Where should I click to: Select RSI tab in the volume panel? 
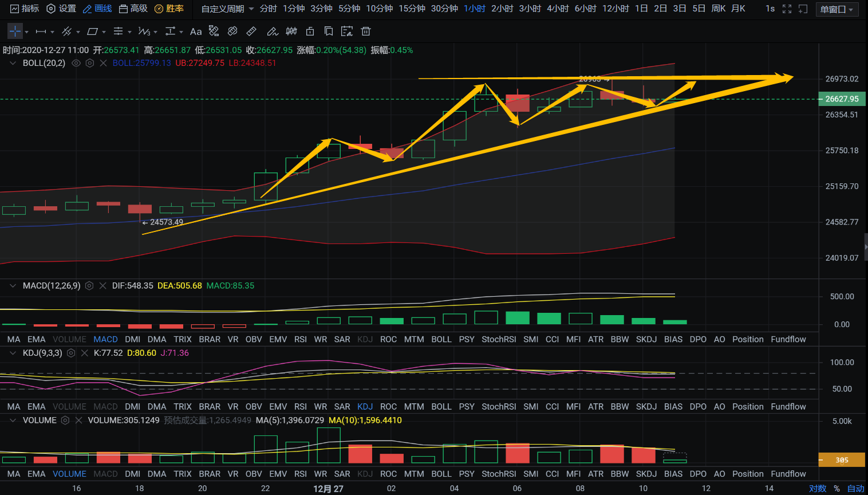301,474
